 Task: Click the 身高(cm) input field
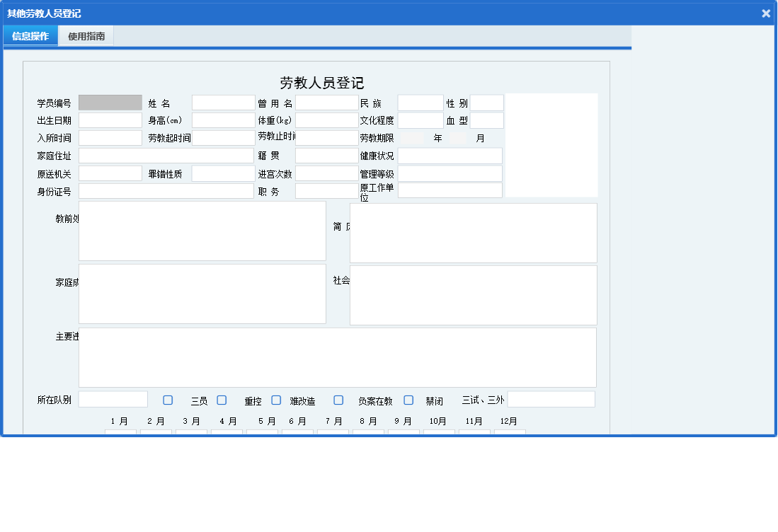tap(223, 120)
